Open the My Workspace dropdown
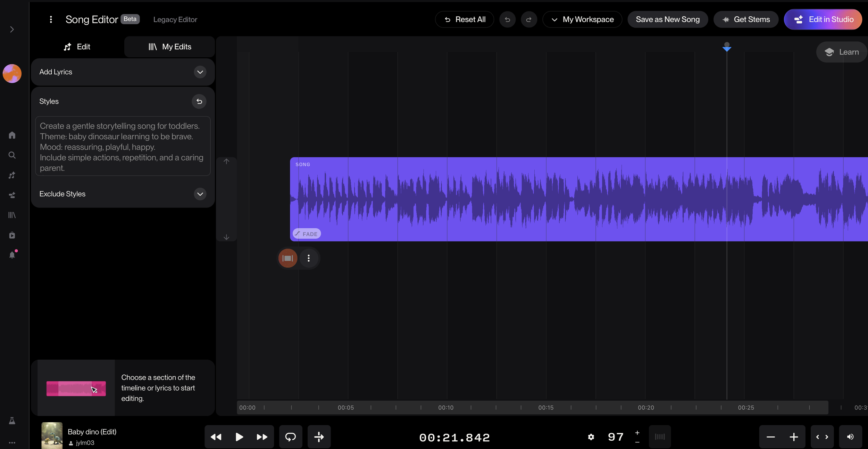This screenshot has width=868, height=449. (582, 19)
